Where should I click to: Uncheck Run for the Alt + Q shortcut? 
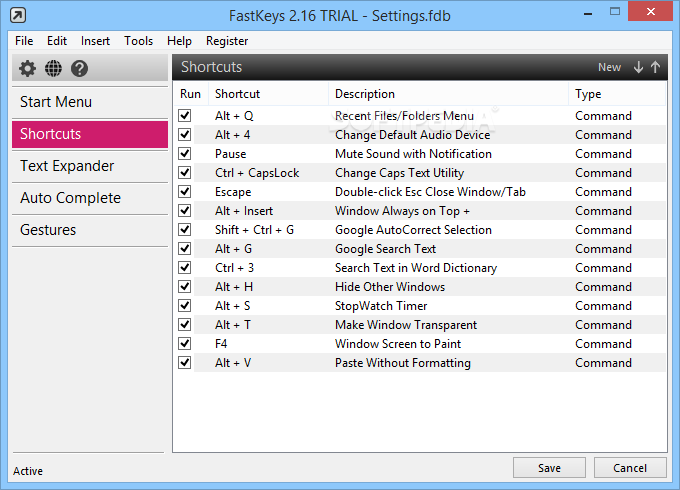[x=185, y=115]
